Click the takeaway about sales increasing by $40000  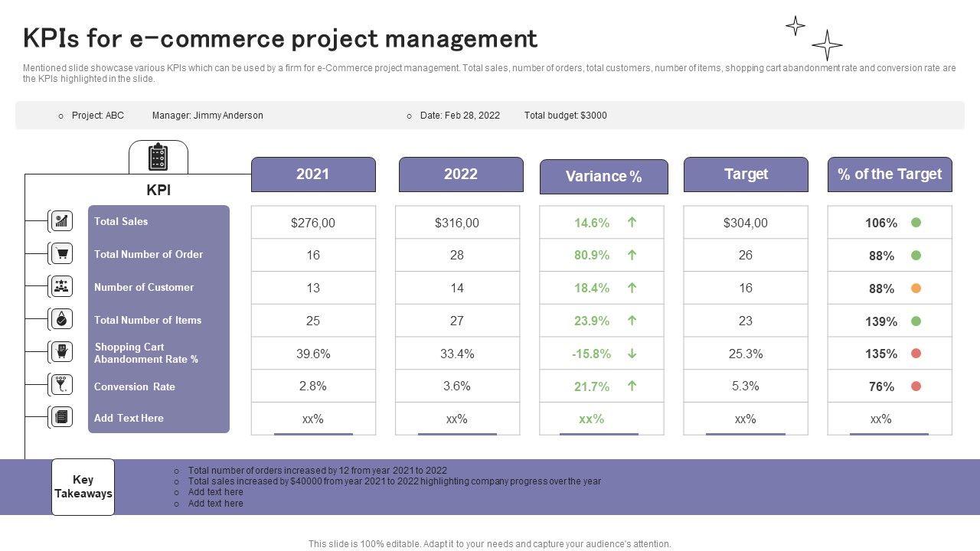click(x=394, y=481)
